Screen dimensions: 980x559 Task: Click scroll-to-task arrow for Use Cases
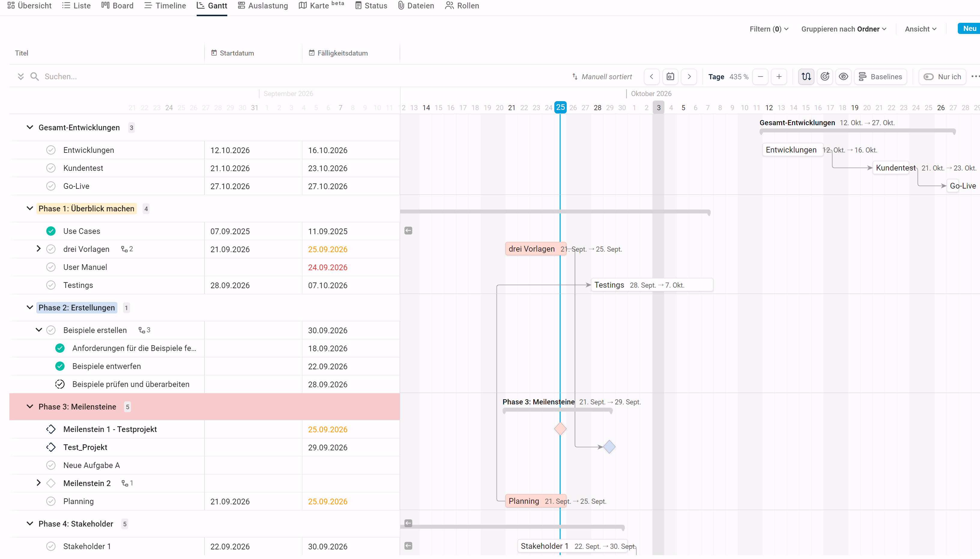[x=408, y=231]
